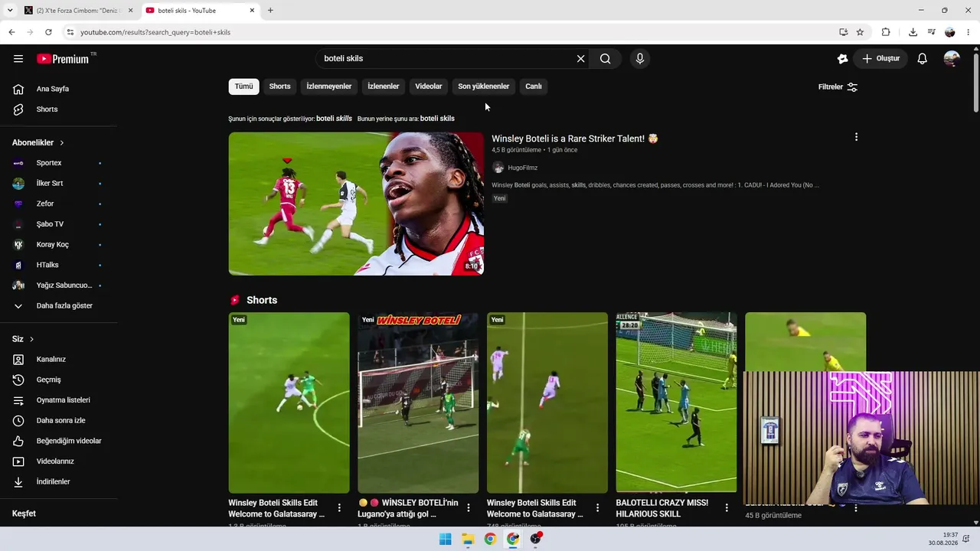
Task: Click the magnifier search button
Action: point(605,59)
